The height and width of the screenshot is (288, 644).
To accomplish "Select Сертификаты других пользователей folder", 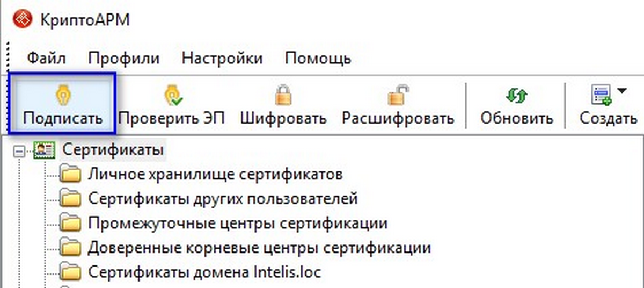I will (223, 199).
